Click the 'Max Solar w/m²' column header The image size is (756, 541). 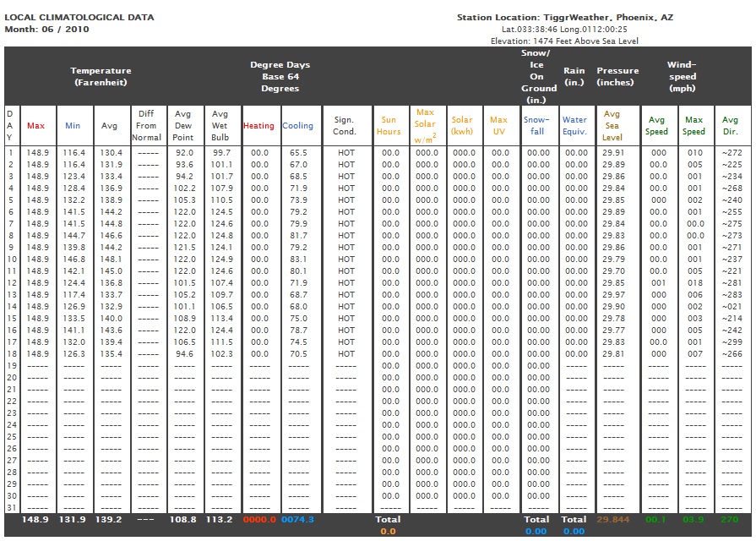[425, 125]
